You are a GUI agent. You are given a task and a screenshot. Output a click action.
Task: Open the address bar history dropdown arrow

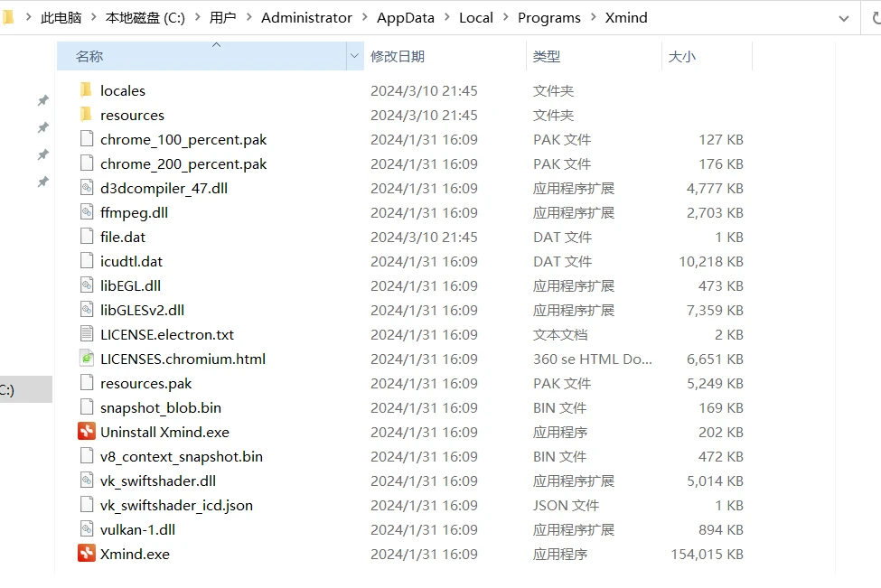843,19
